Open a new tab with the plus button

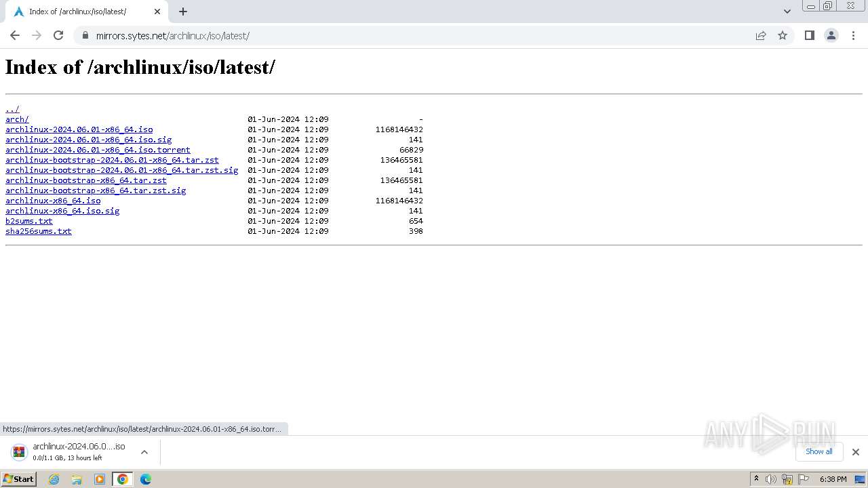[x=183, y=12]
